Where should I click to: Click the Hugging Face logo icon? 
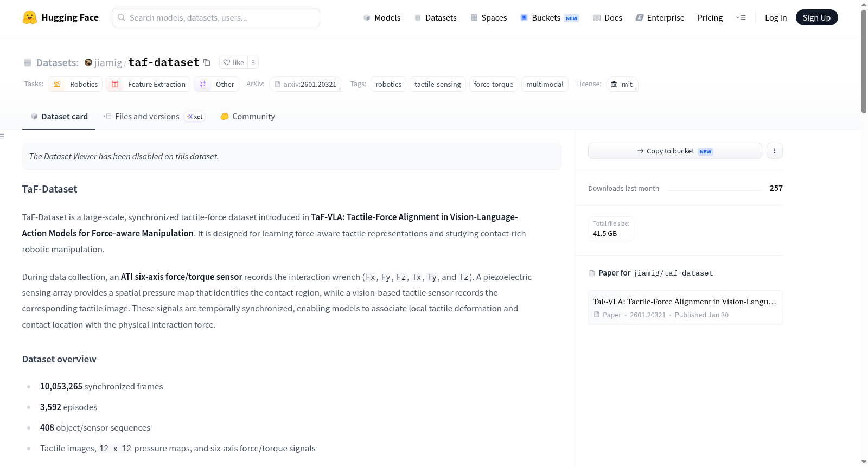tap(30, 17)
